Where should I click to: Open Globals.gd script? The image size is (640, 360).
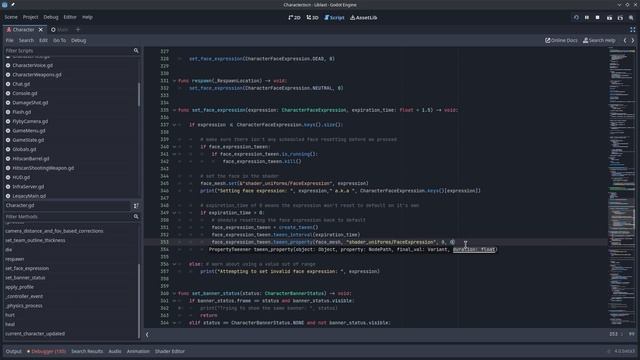pos(24,149)
